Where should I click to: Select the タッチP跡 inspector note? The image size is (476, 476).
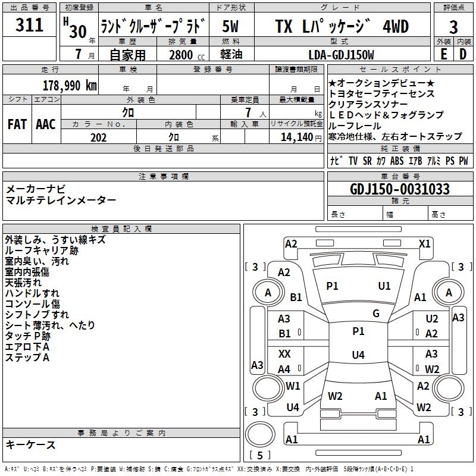point(27,336)
